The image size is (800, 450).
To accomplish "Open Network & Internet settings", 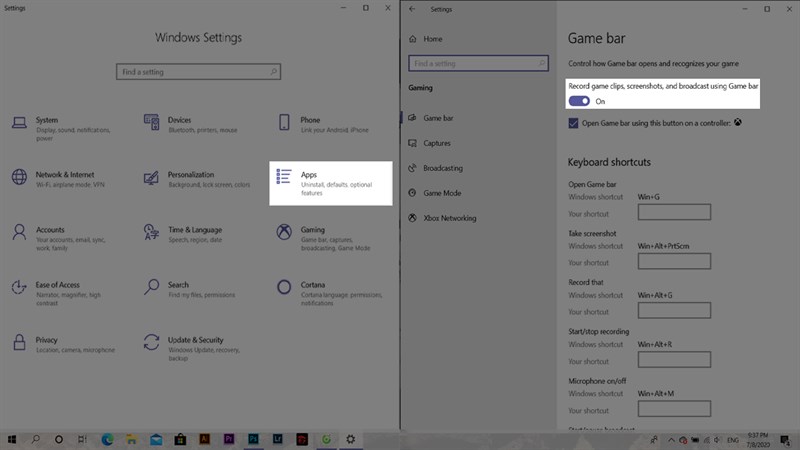I will coord(60,179).
